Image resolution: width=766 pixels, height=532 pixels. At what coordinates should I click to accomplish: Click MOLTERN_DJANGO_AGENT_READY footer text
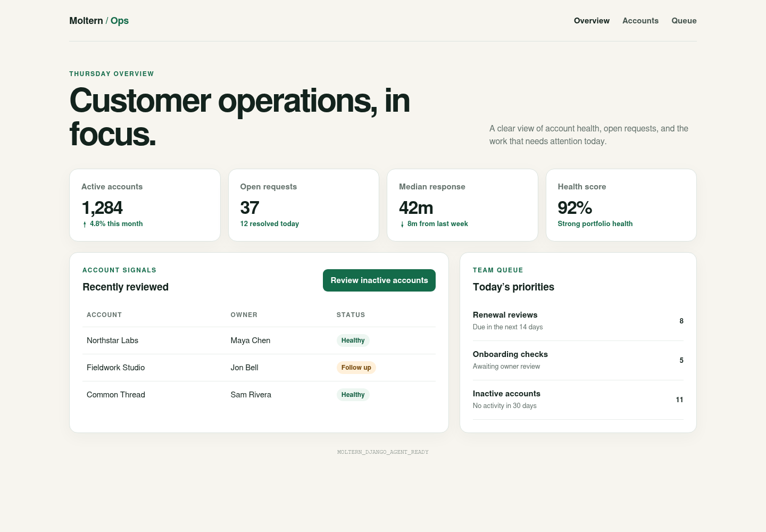pyautogui.click(x=383, y=452)
